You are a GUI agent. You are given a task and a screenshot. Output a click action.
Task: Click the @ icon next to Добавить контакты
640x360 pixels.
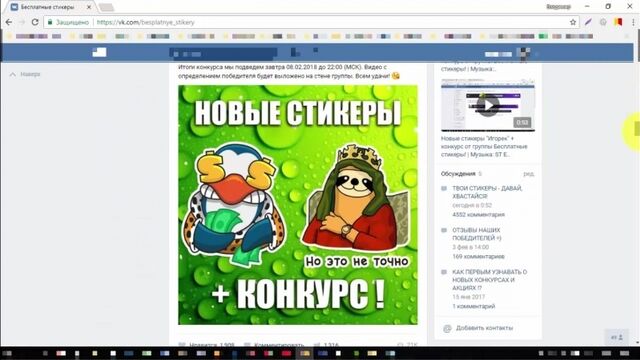[x=447, y=329]
